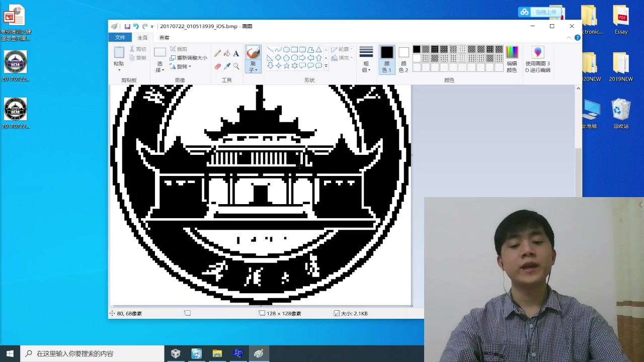
Task: Open Customize Quick Access Toolbar arrow
Action: tap(152, 27)
